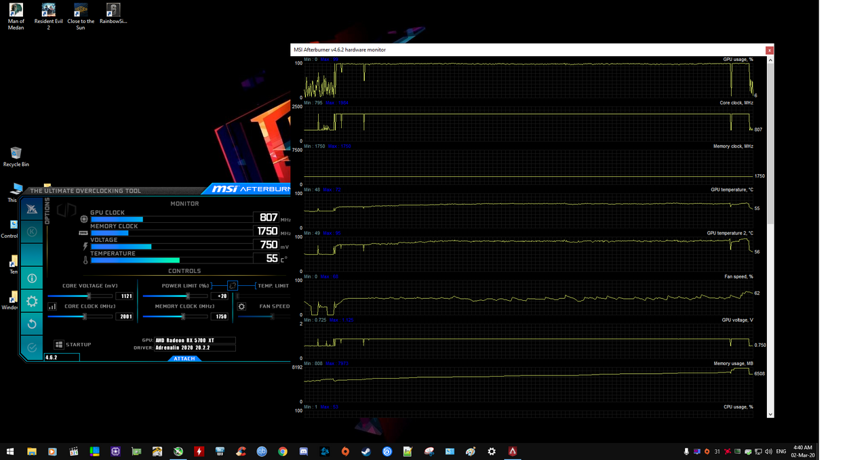Click the GPU voltage, V graph label
Viewport: 868px width, 460px height.
(x=737, y=320)
